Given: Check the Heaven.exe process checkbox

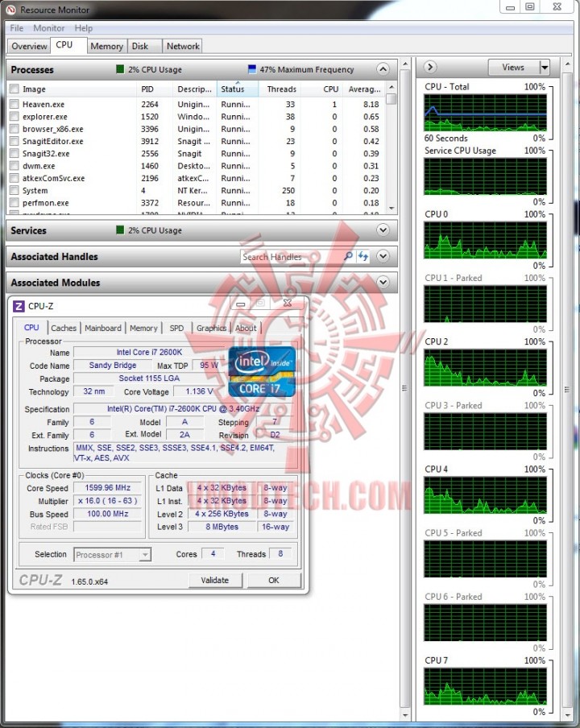Looking at the screenshot, I should [x=14, y=104].
